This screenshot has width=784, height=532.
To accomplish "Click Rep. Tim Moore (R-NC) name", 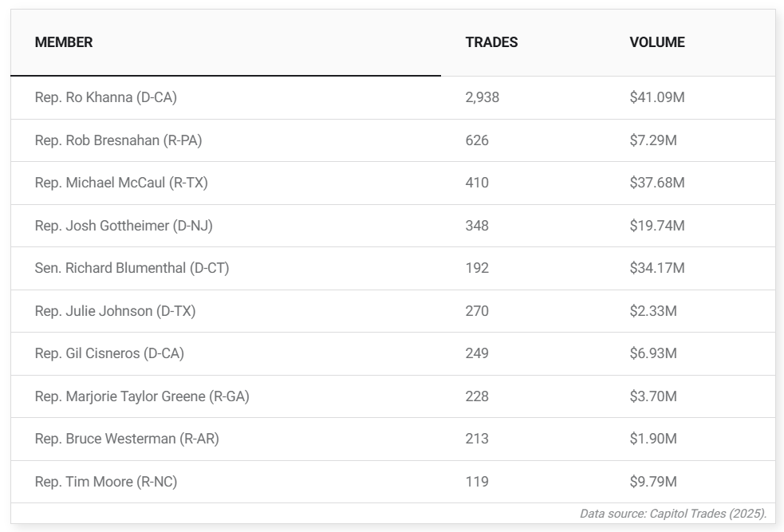I will click(106, 482).
